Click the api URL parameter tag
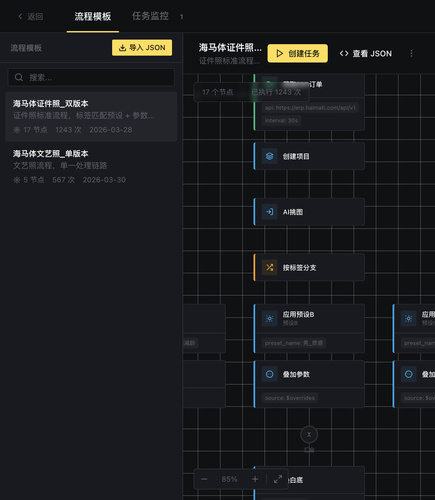Viewport: 435px width, 500px height. coord(310,108)
